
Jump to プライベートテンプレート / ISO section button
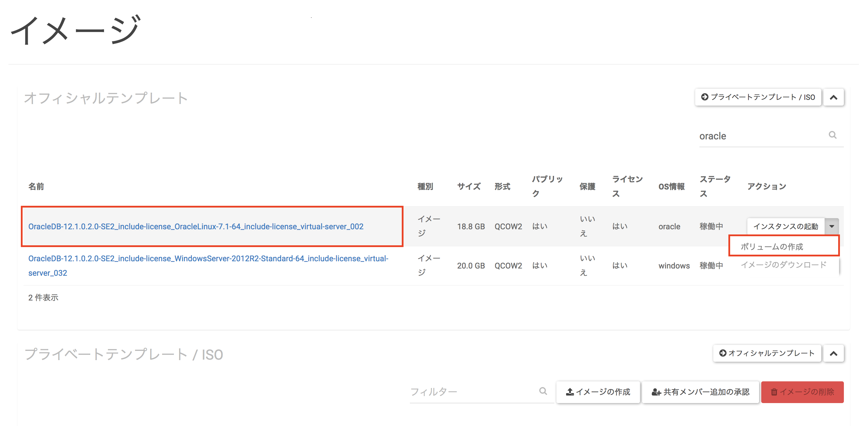click(x=758, y=97)
